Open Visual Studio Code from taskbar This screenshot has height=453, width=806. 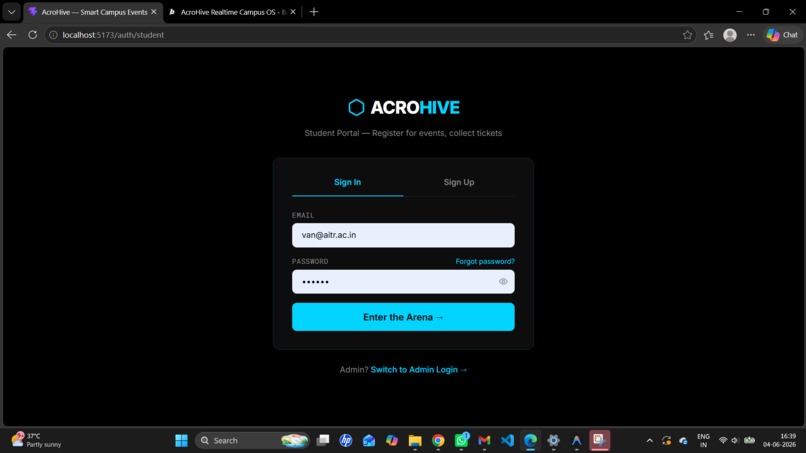coord(507,441)
